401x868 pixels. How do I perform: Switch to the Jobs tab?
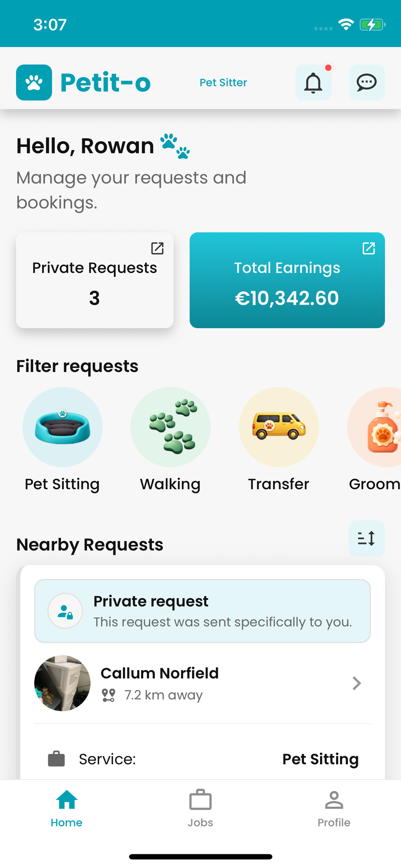(x=200, y=808)
